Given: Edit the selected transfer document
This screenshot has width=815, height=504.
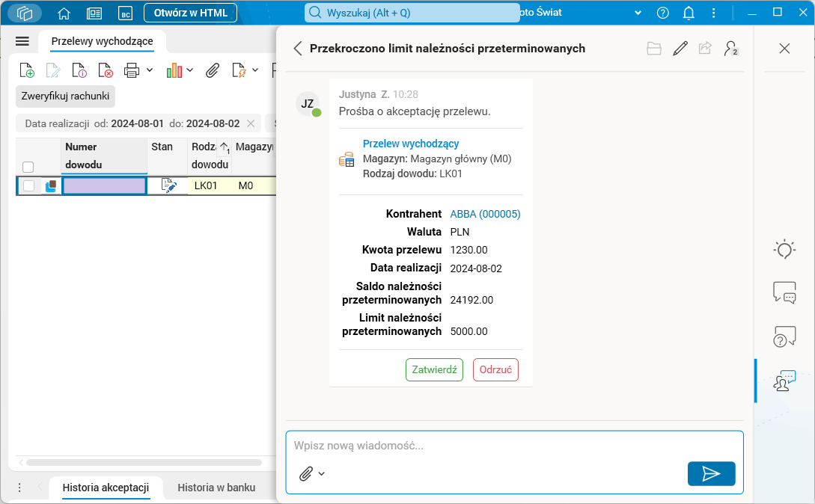Looking at the screenshot, I should pos(53,70).
